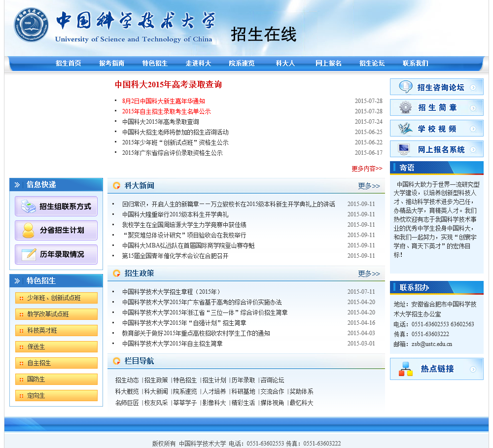493x448 pixels.
Task: Open the 报考指南 navigation item
Action: (x=111, y=63)
